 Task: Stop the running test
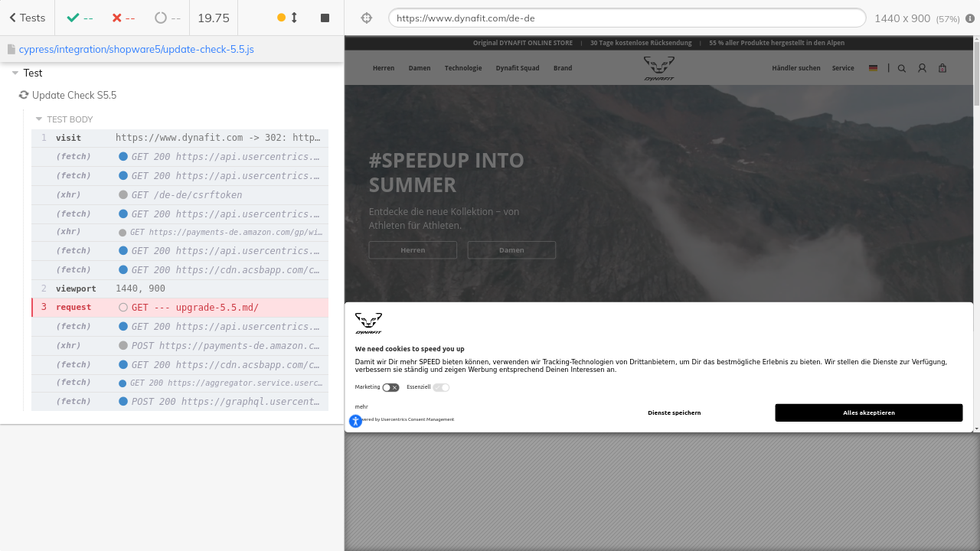(325, 18)
